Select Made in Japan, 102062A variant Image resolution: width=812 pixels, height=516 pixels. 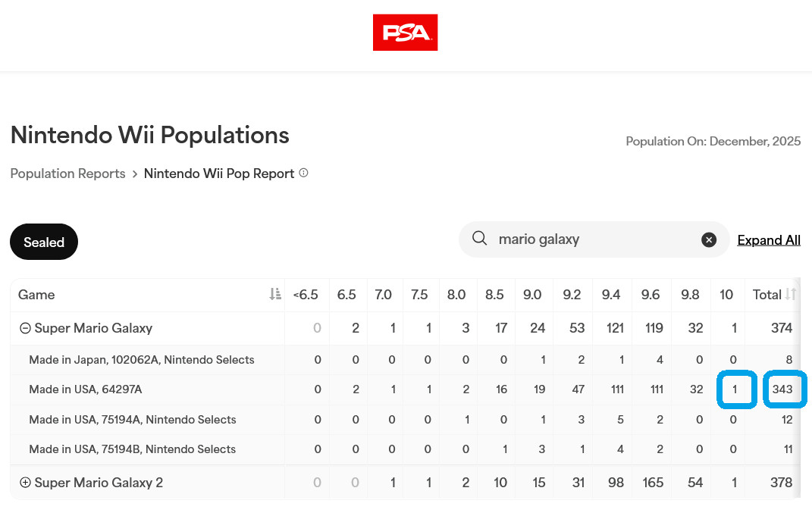pyautogui.click(x=141, y=360)
